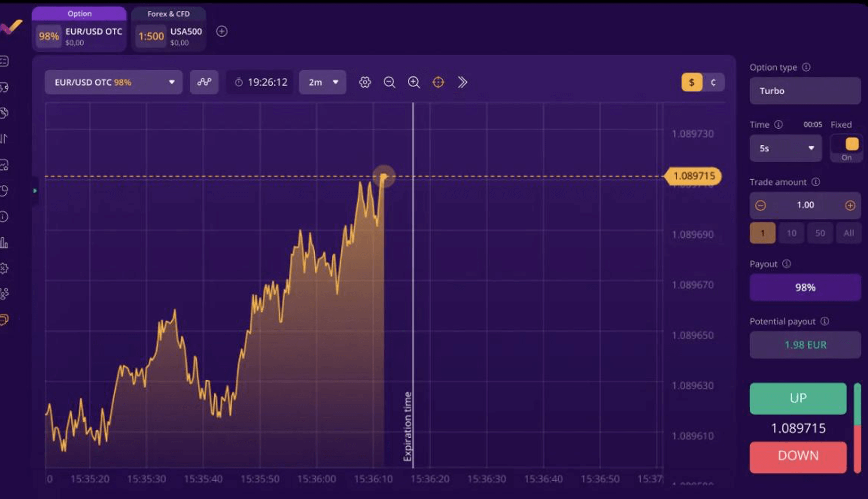This screenshot has height=499, width=868.
Task: Open the 5s expiration time dropdown
Action: (x=786, y=148)
